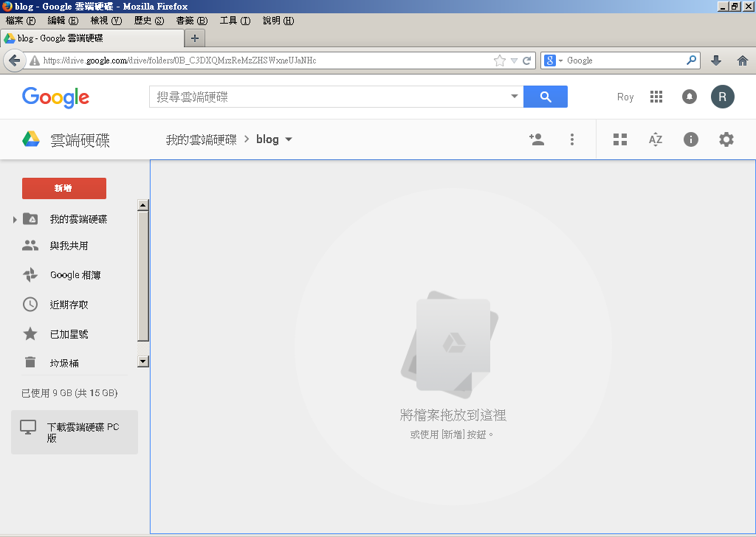The height and width of the screenshot is (537, 756).
Task: Click the Firefox search-bar magnifier
Action: pos(691,60)
